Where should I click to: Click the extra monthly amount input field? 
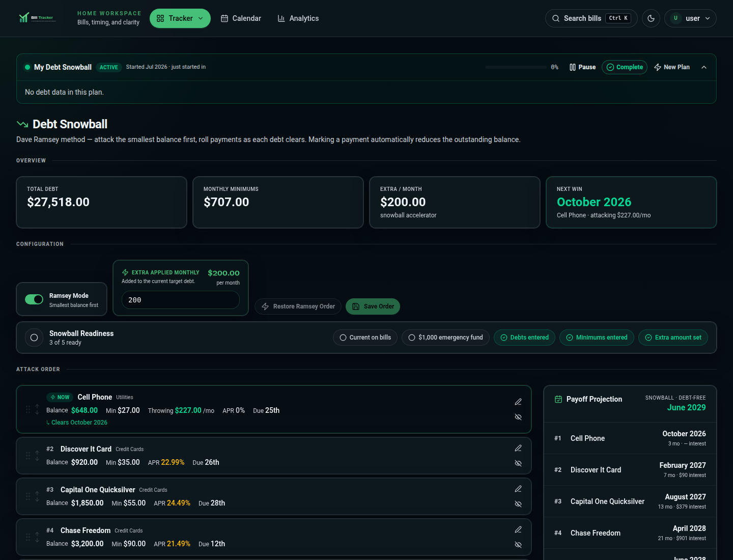(181, 300)
